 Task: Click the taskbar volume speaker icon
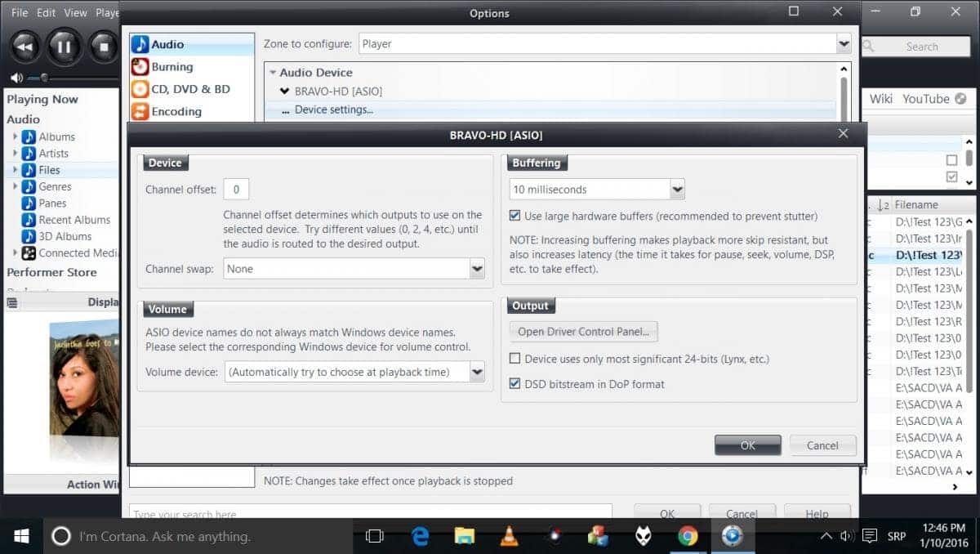click(847, 537)
